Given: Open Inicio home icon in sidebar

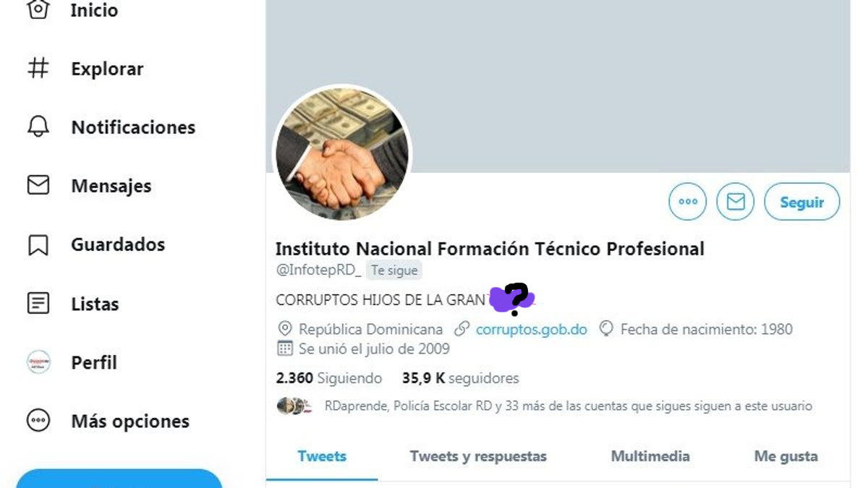Looking at the screenshot, I should coord(38,9).
